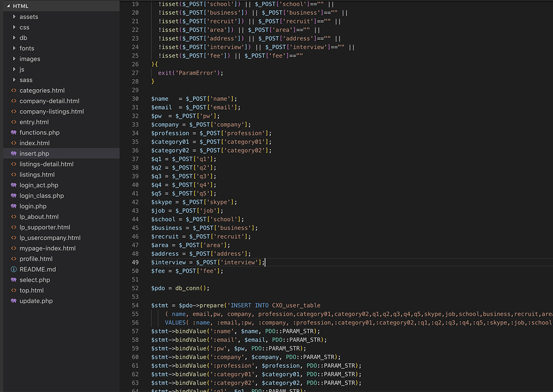Click the HTML icon beside index.html
The height and width of the screenshot is (392, 553).
click(14, 143)
